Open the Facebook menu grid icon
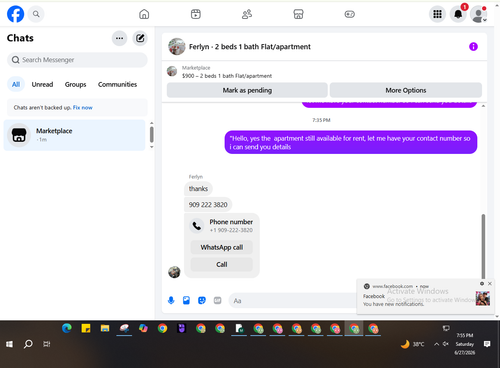500x368 pixels. (x=437, y=14)
